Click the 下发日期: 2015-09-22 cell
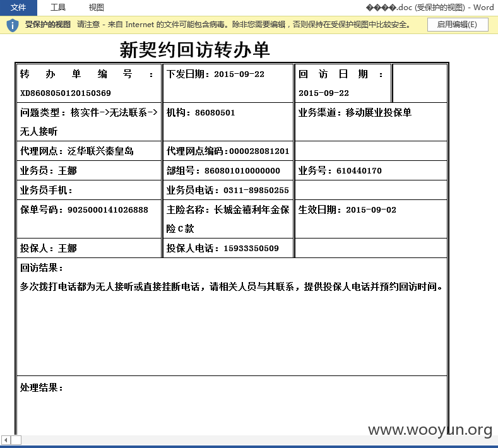The height and width of the screenshot is (448, 498). pyautogui.click(x=228, y=83)
